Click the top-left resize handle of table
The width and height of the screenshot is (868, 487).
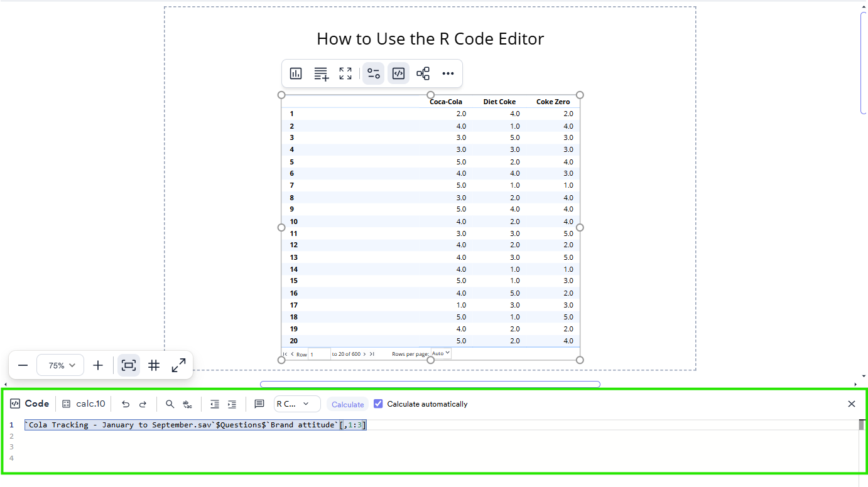[281, 95]
